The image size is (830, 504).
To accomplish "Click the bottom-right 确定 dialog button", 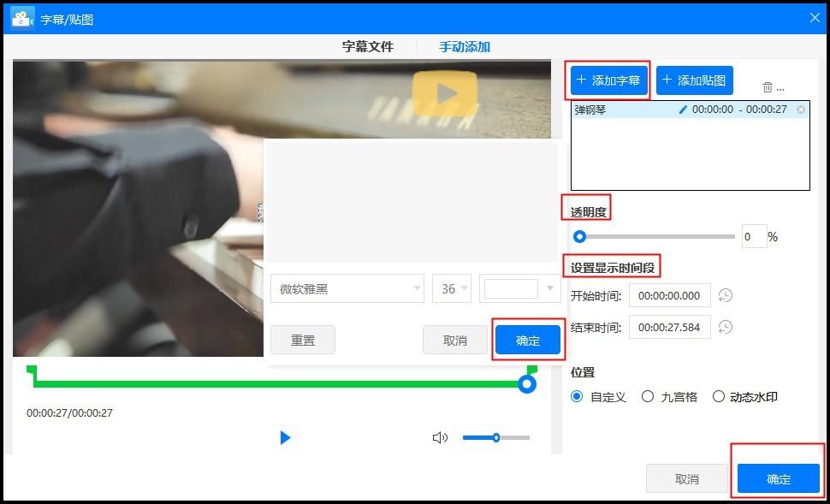I will (779, 479).
